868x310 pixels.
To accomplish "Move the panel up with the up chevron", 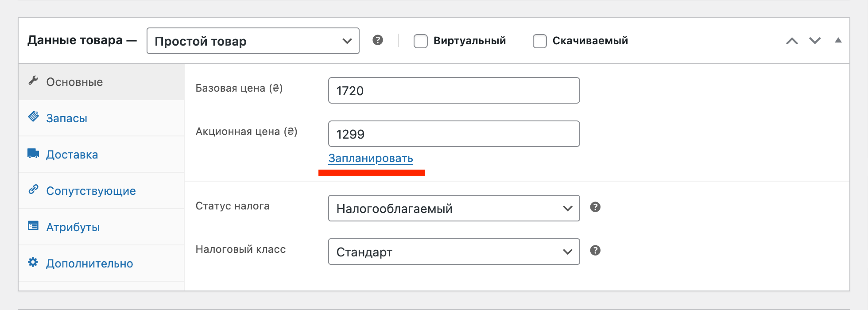I will tap(792, 41).
